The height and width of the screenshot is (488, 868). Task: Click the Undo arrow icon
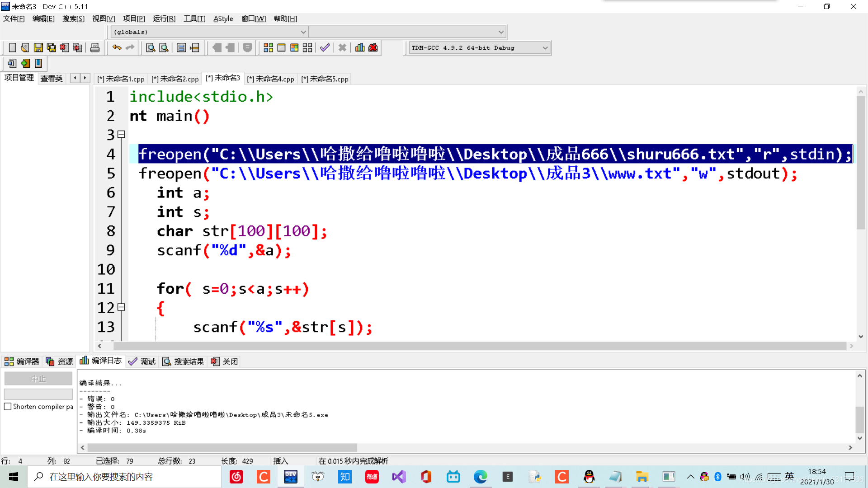point(117,48)
